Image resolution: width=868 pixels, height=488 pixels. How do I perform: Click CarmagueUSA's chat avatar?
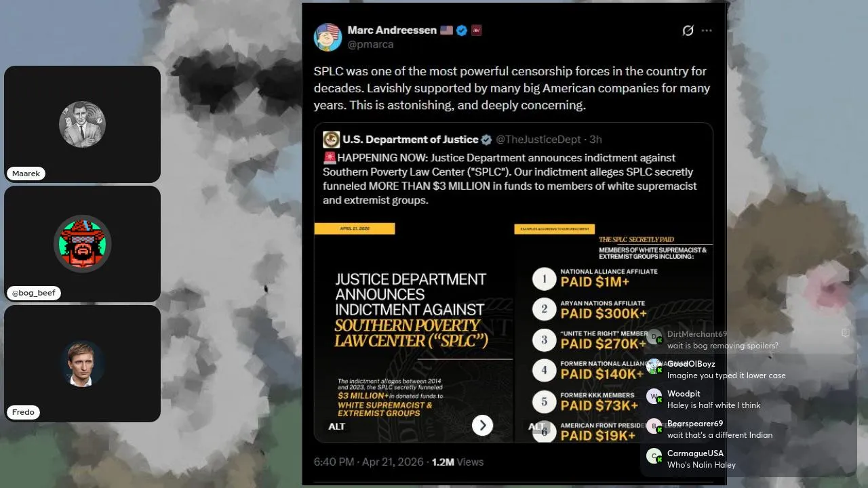pos(654,456)
